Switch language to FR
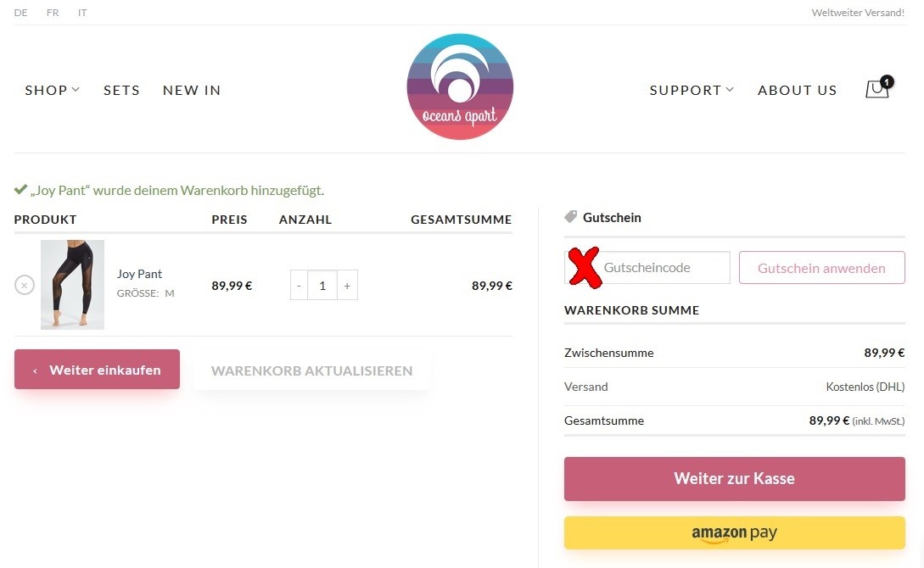This screenshot has width=924, height=568. 53,13
